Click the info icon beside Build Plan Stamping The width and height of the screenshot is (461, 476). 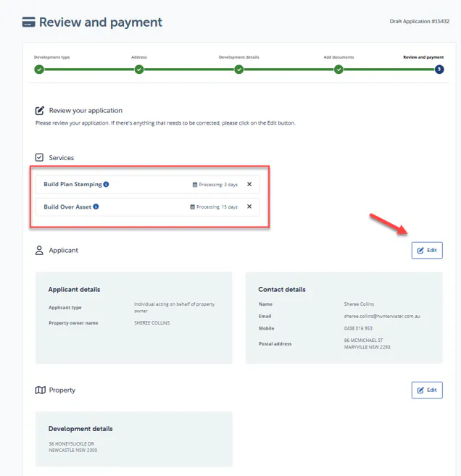(106, 184)
